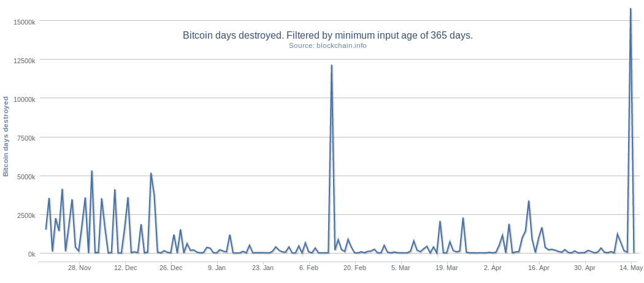Click the '20. Feb' x-axis date label
This screenshot has width=644, height=283.
pyautogui.click(x=355, y=268)
